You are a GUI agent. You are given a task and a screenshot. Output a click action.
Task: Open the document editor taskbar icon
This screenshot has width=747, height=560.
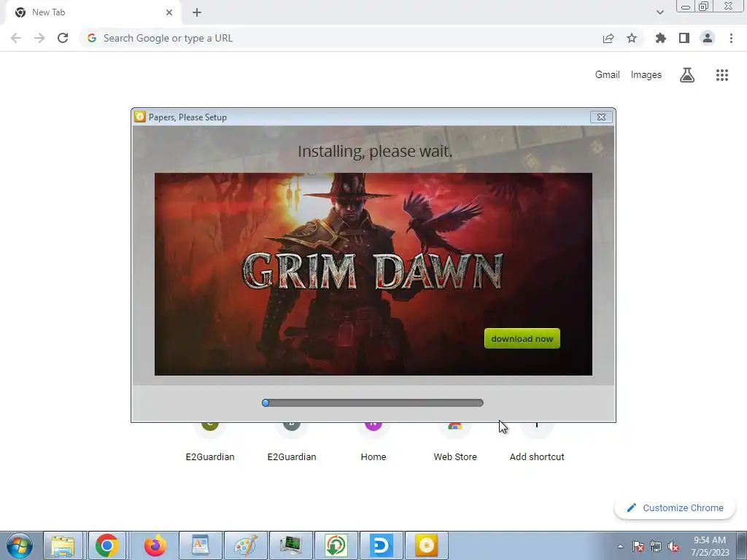click(x=200, y=545)
